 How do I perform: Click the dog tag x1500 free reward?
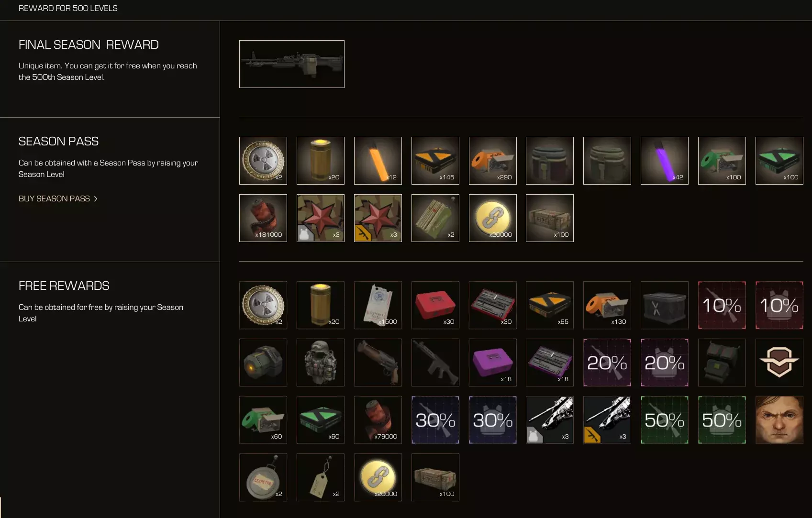click(378, 305)
